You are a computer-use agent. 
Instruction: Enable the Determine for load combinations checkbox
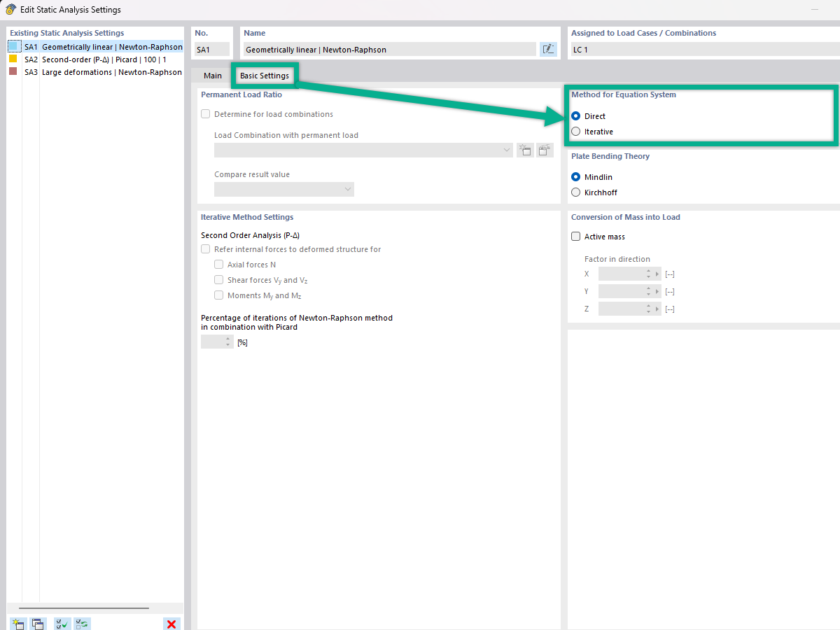tap(206, 113)
